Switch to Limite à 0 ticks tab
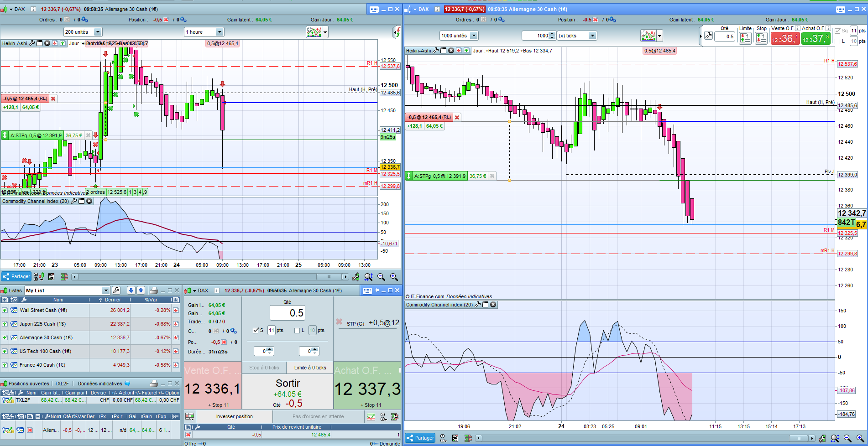868x446 pixels. coord(310,368)
